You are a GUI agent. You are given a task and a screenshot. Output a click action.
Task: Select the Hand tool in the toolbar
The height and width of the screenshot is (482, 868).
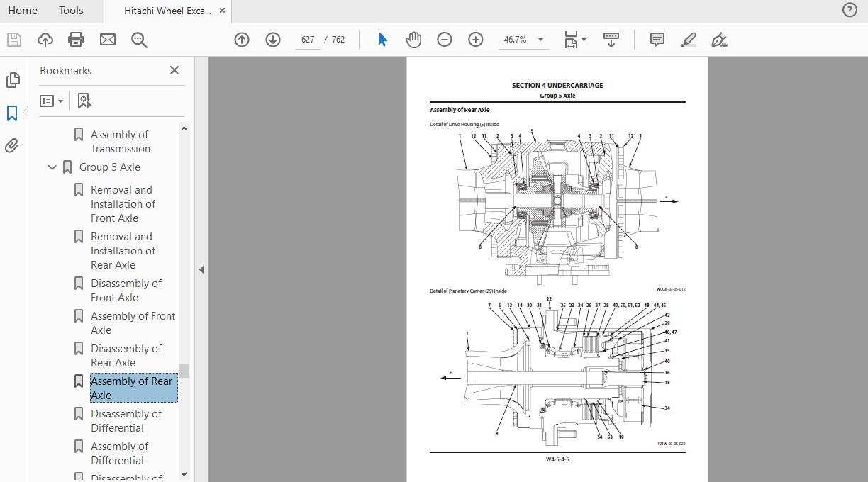(413, 40)
